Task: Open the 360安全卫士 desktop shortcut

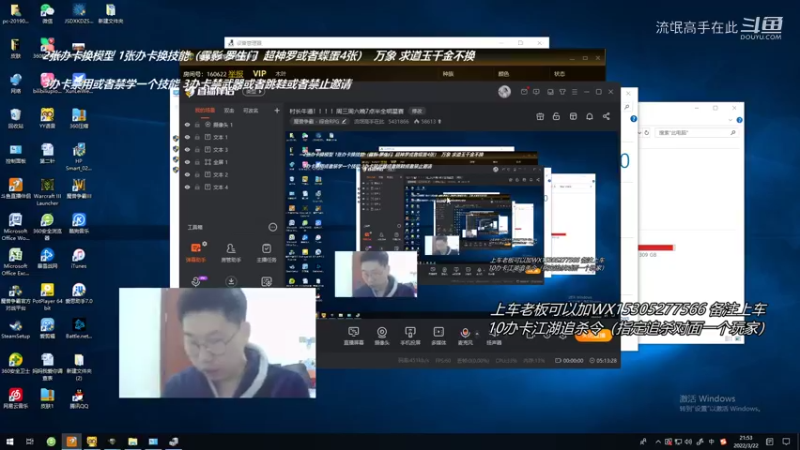Action: point(16,364)
